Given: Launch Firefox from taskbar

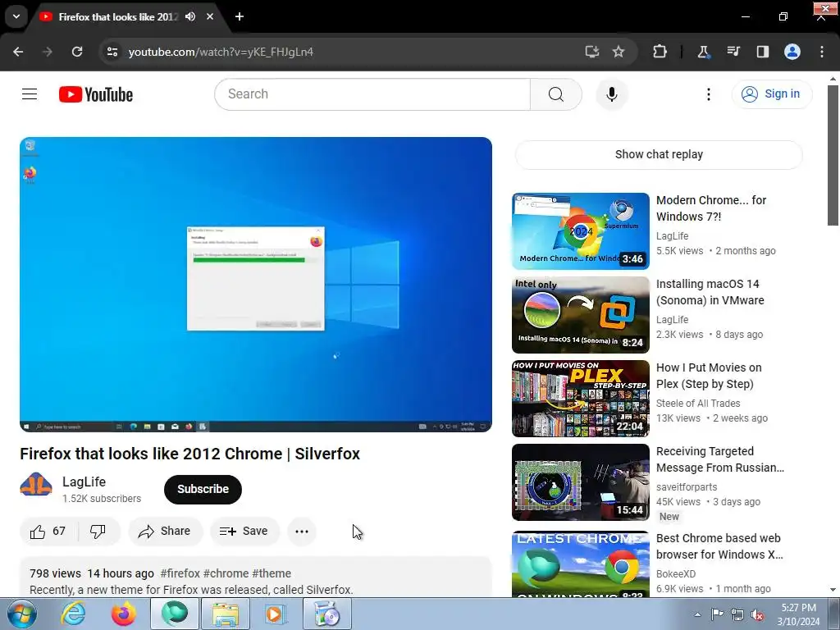Looking at the screenshot, I should click(x=124, y=614).
